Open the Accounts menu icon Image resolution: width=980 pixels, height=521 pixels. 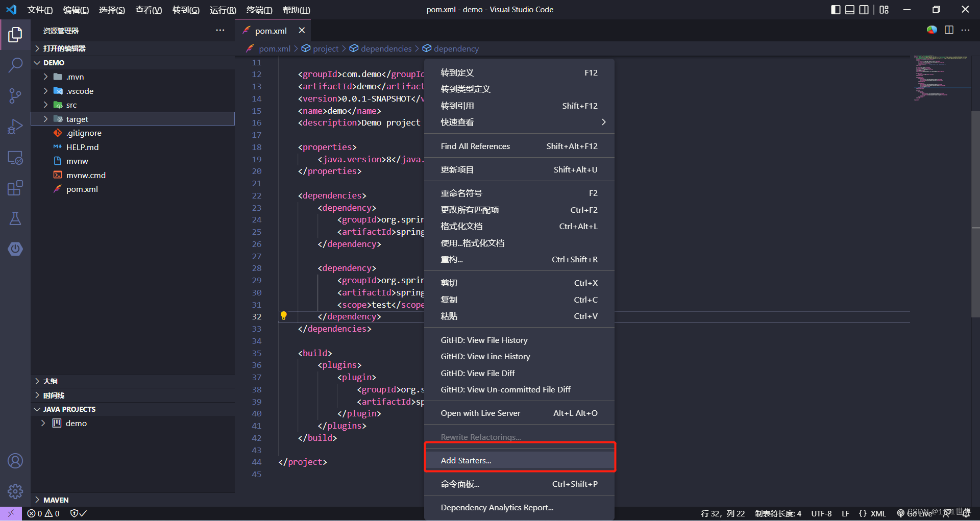point(15,461)
